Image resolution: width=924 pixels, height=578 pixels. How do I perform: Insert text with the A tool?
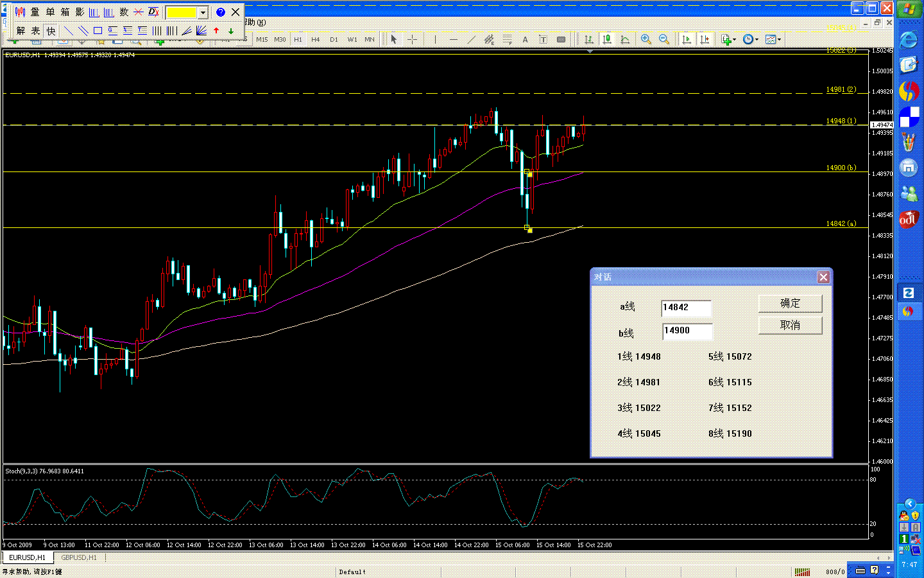pos(525,39)
